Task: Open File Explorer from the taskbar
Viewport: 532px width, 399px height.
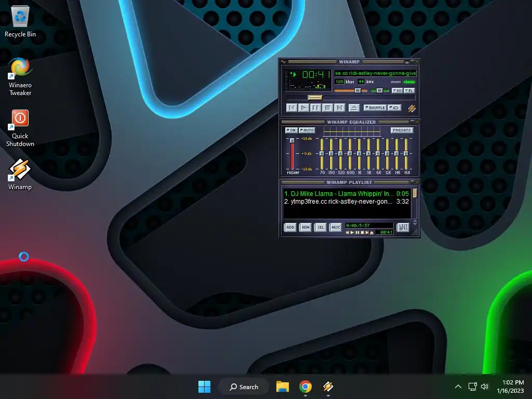Action: click(282, 387)
